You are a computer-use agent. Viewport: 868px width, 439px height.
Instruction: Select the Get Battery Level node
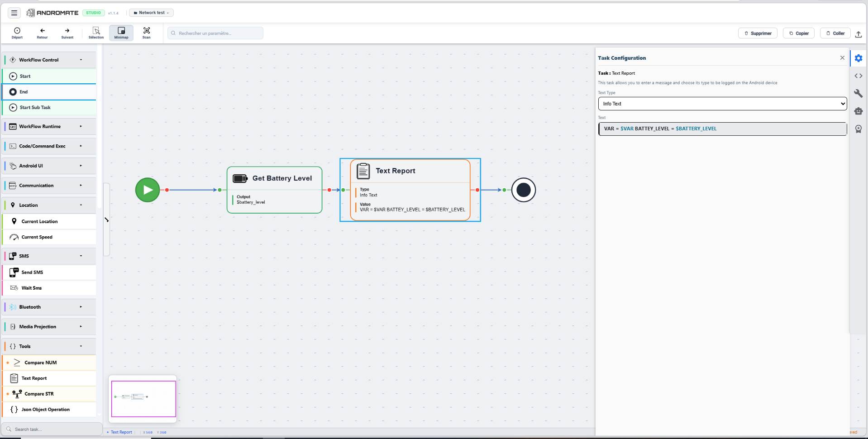[x=274, y=190]
